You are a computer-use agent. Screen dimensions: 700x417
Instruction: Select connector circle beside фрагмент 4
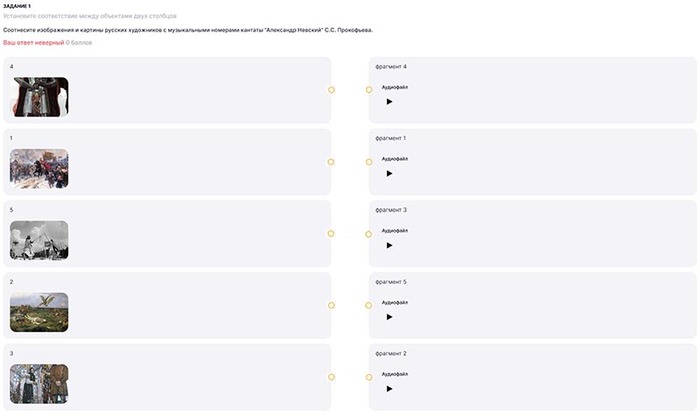(x=368, y=90)
